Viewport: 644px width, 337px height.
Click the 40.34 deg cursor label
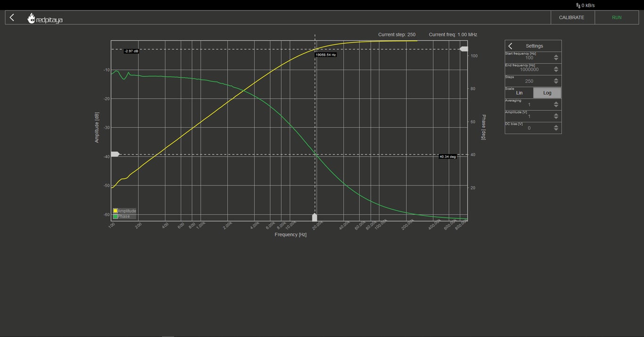pyautogui.click(x=447, y=156)
